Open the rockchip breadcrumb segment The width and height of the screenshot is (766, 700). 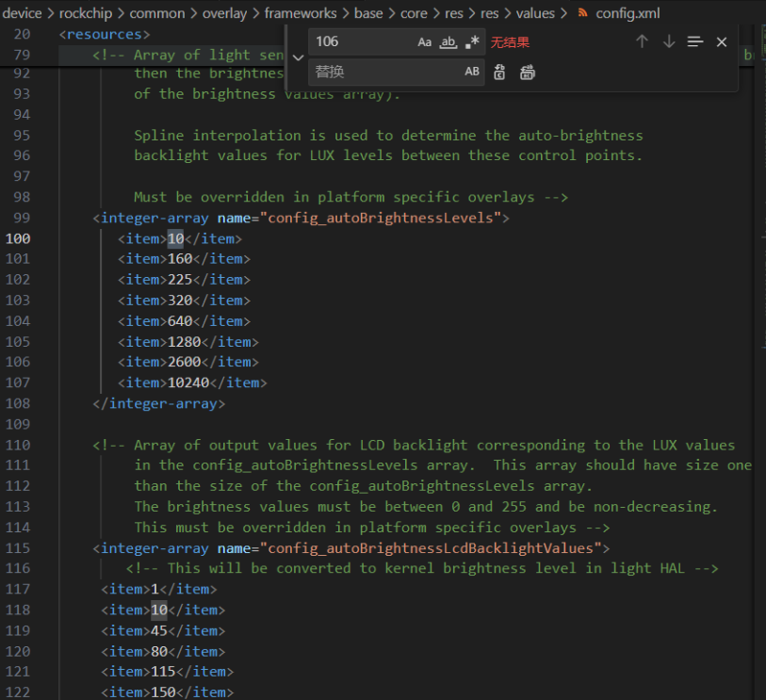(86, 13)
